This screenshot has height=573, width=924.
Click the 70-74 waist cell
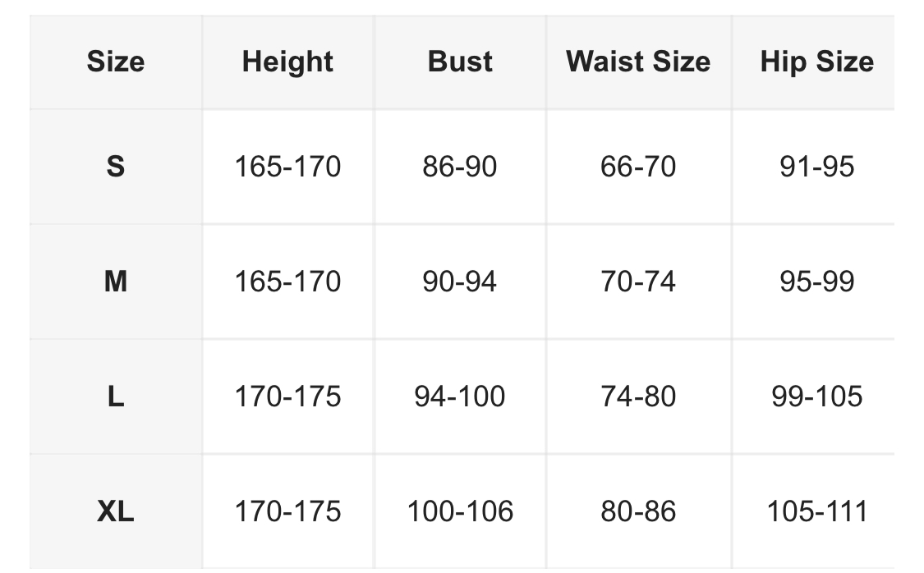pyautogui.click(x=638, y=282)
